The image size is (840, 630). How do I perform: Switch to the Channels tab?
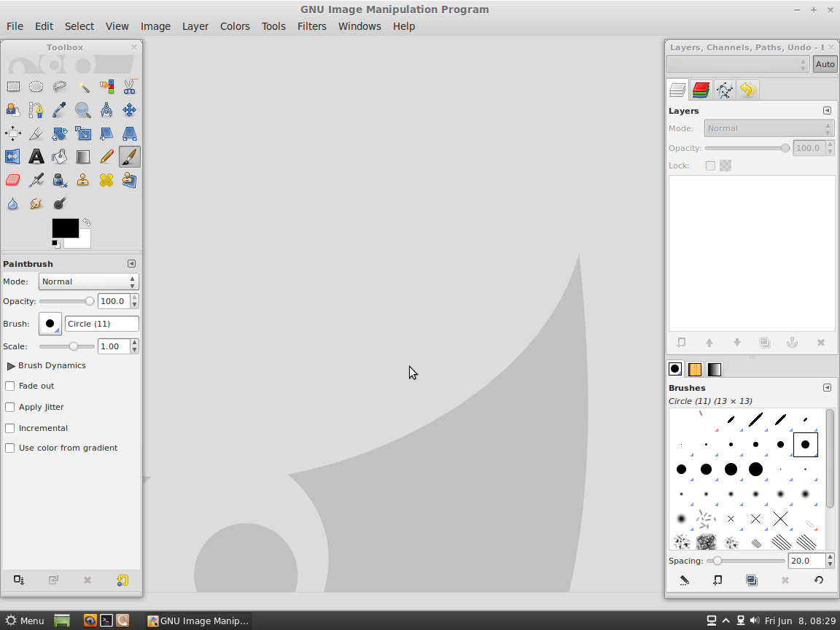point(701,90)
